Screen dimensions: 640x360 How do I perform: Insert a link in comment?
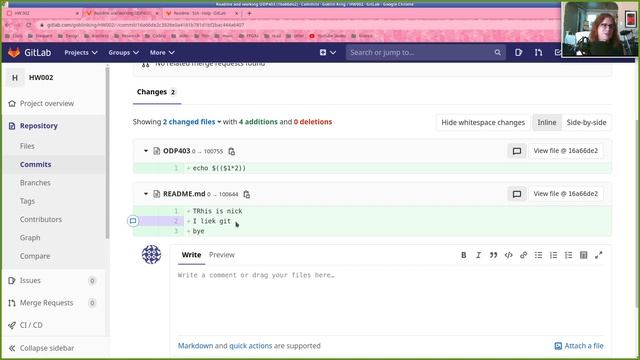click(x=523, y=255)
